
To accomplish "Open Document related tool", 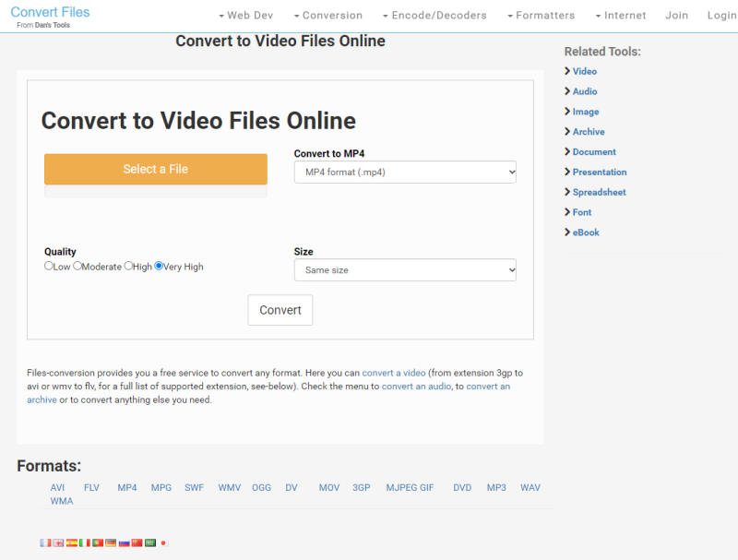I will (594, 152).
